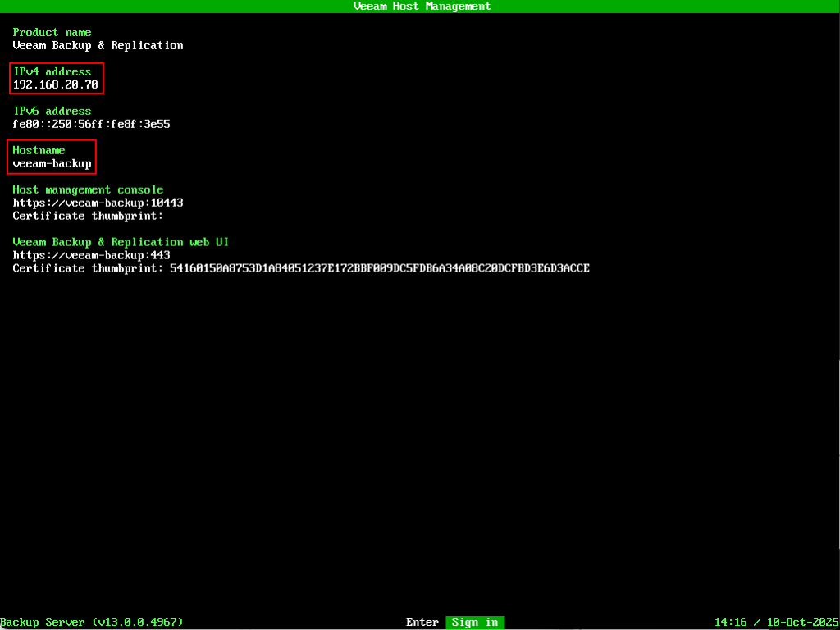Select the veeam-backup hostname value
Image resolution: width=840 pixels, height=630 pixels.
pyautogui.click(x=52, y=163)
